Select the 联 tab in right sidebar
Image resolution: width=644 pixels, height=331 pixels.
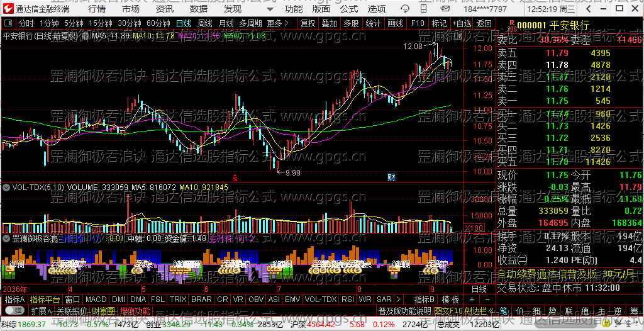coord(569,310)
